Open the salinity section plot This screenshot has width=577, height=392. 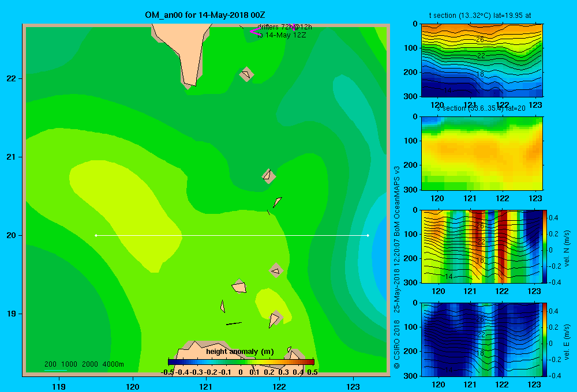[482, 153]
